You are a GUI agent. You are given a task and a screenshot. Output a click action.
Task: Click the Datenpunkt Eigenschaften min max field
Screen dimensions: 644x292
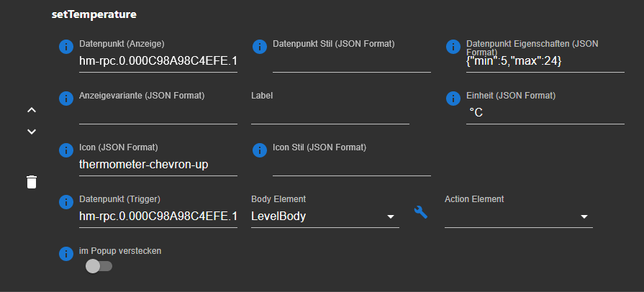point(545,62)
